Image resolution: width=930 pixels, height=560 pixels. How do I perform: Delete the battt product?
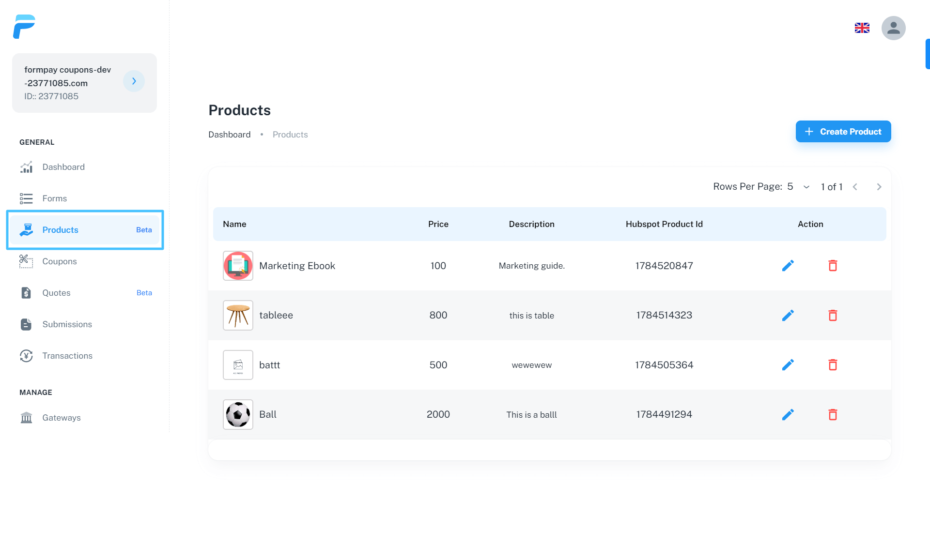tap(833, 365)
